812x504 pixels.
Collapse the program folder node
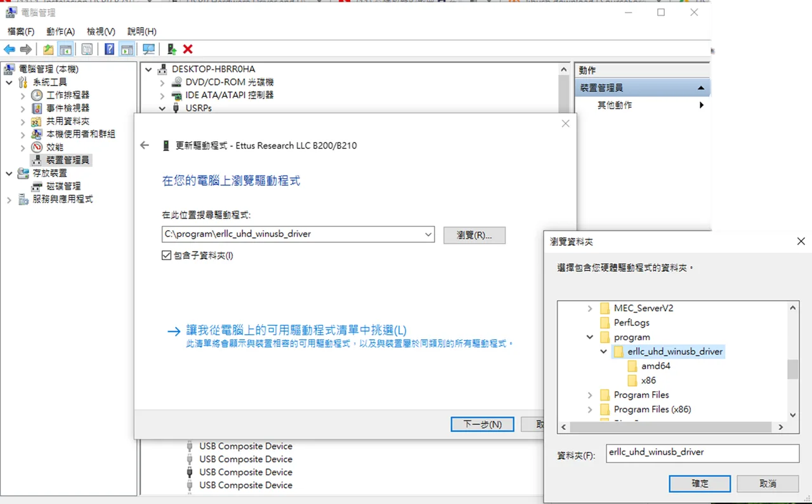coord(590,337)
